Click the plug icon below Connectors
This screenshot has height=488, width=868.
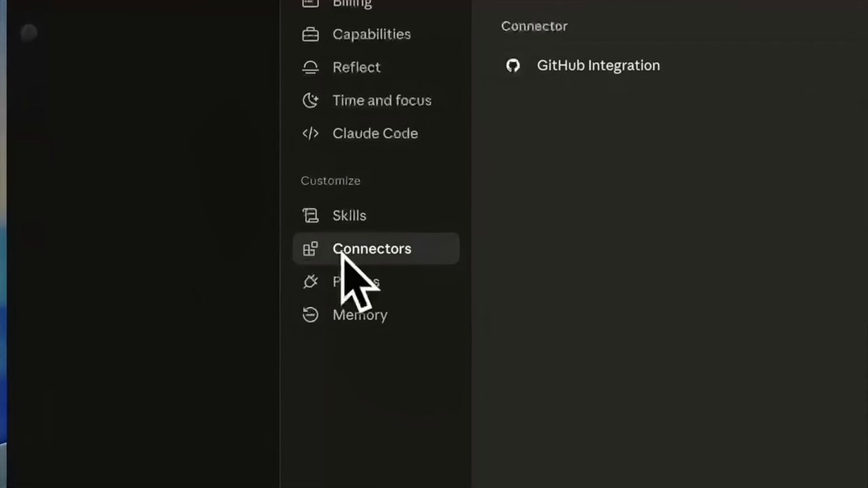click(310, 282)
